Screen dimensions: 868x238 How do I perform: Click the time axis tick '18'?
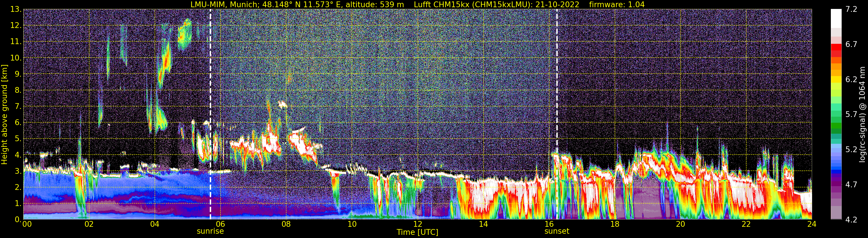(614, 224)
